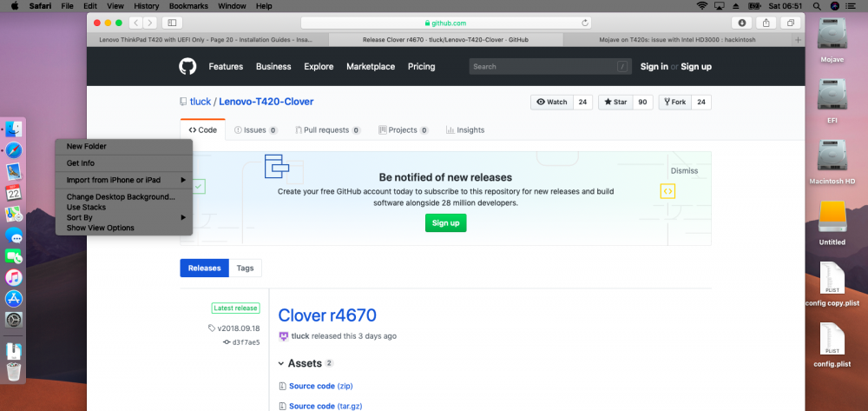Click the GitHub Octocat logo
The image size is (868, 411).
tap(187, 66)
